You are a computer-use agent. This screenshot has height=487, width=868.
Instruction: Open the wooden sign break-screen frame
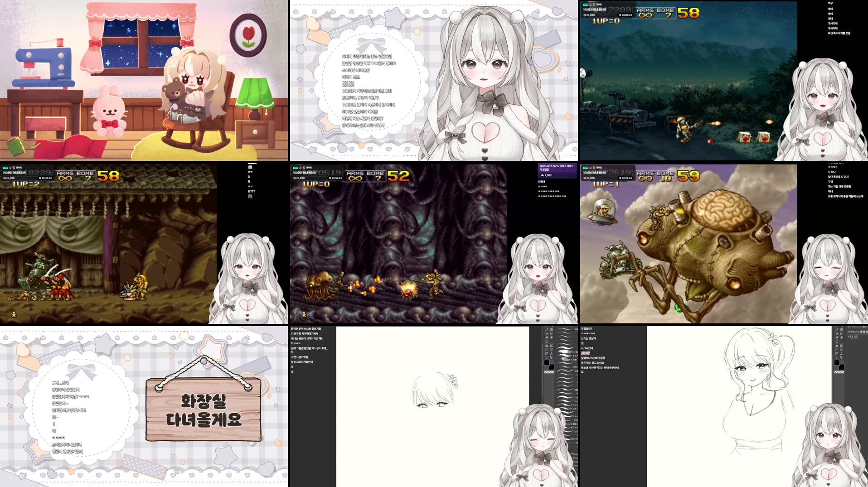(x=144, y=406)
